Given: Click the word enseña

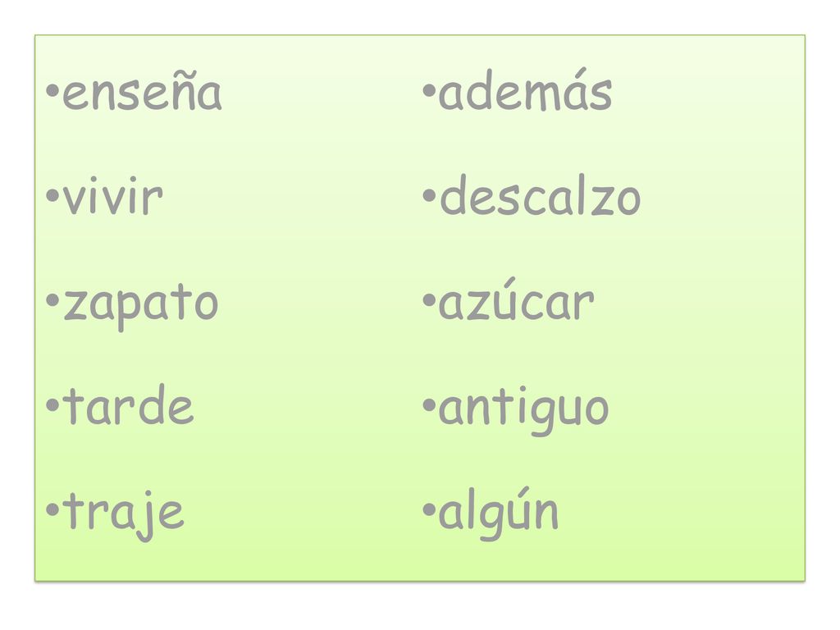Looking at the screenshot, I should pos(142,91).
